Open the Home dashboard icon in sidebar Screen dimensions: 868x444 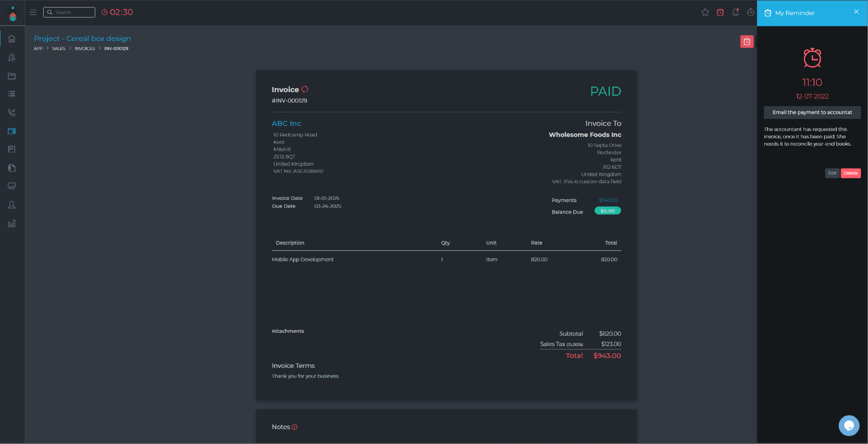point(12,39)
